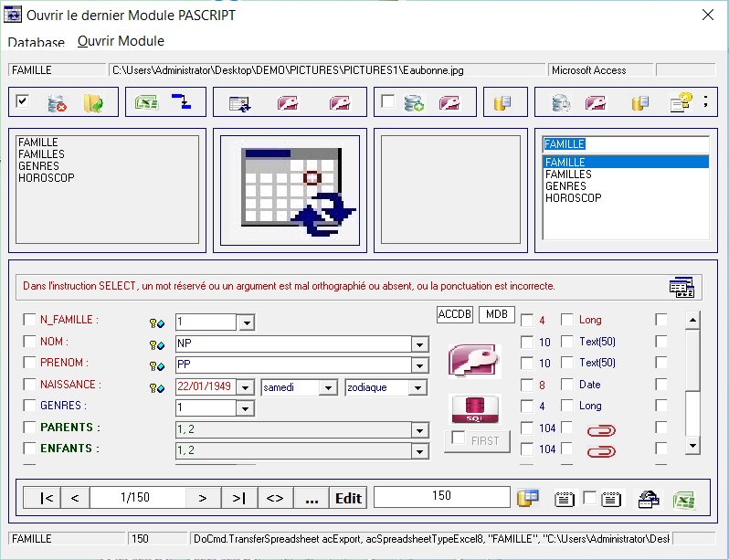This screenshot has height=560, width=729.
Task: Tick the PARENTS field checkbox
Action: 29,427
